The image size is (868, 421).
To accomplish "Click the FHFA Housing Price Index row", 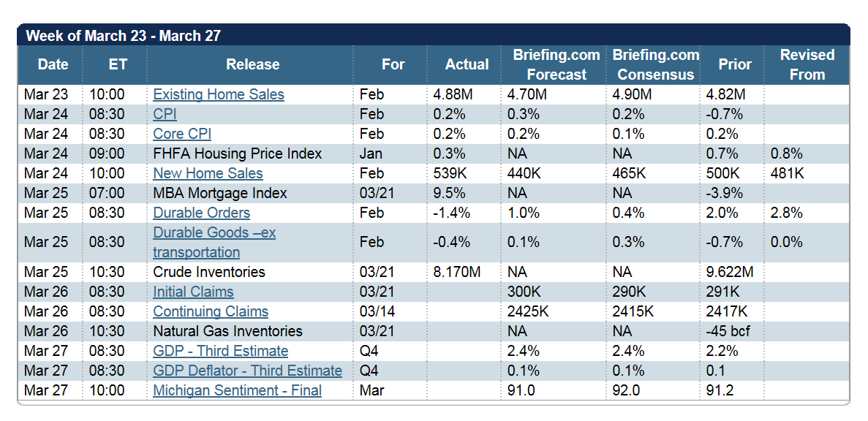I will [x=237, y=153].
